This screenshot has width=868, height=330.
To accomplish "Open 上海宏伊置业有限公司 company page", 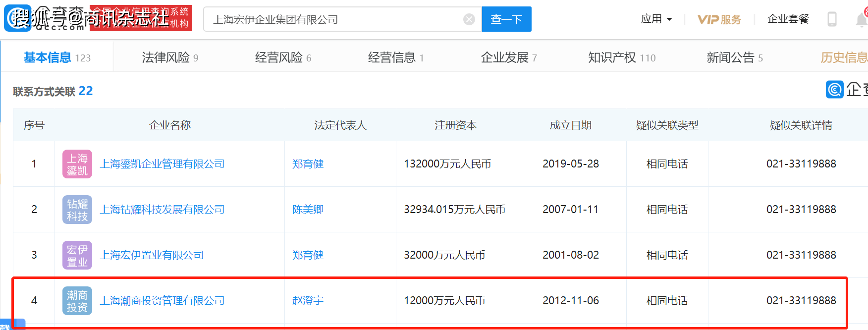I will click(152, 255).
